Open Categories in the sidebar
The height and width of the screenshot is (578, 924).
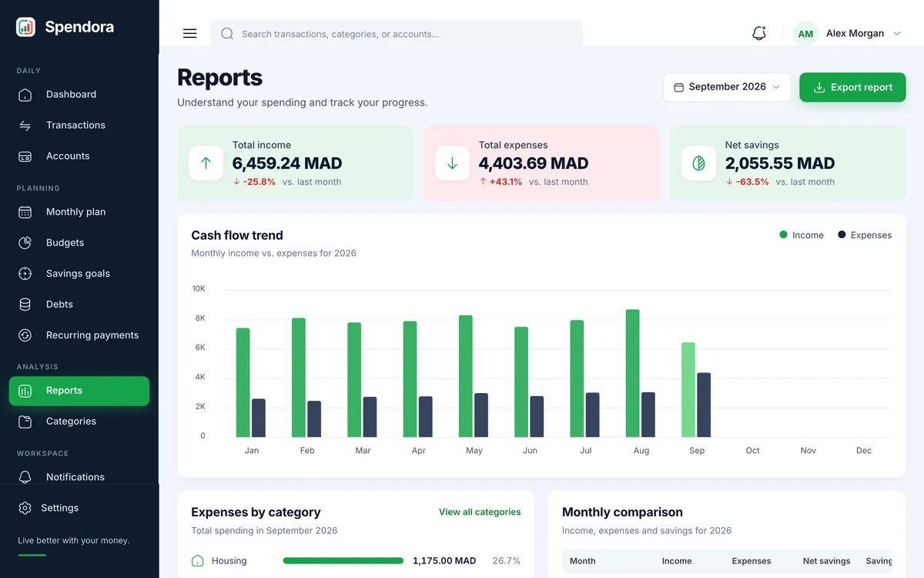71,422
